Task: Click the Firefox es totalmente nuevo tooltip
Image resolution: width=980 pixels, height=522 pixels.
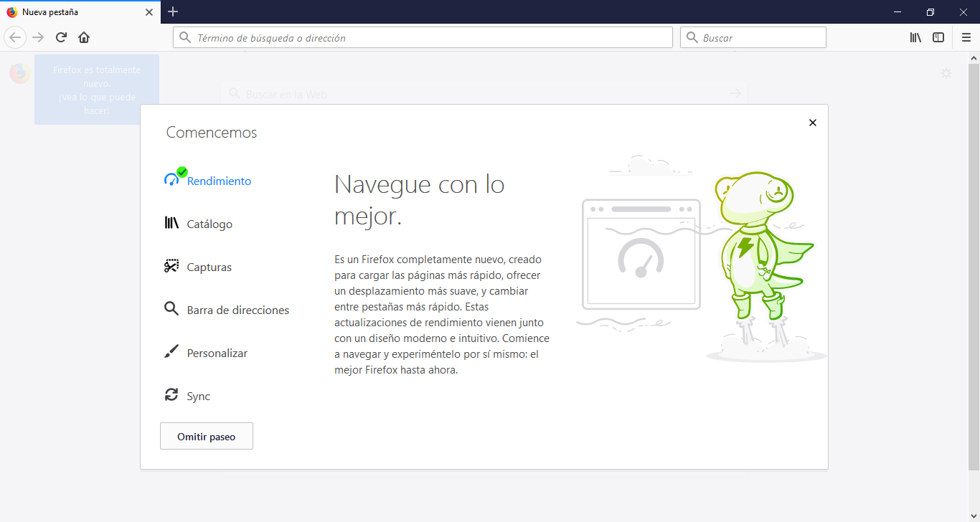Action: tap(97, 90)
